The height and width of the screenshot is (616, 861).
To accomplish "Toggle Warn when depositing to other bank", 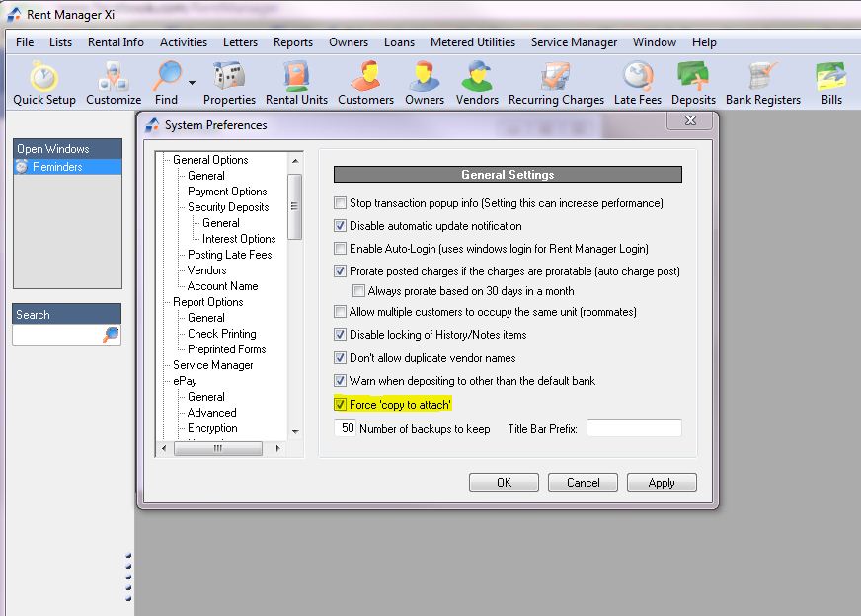I will [x=340, y=380].
